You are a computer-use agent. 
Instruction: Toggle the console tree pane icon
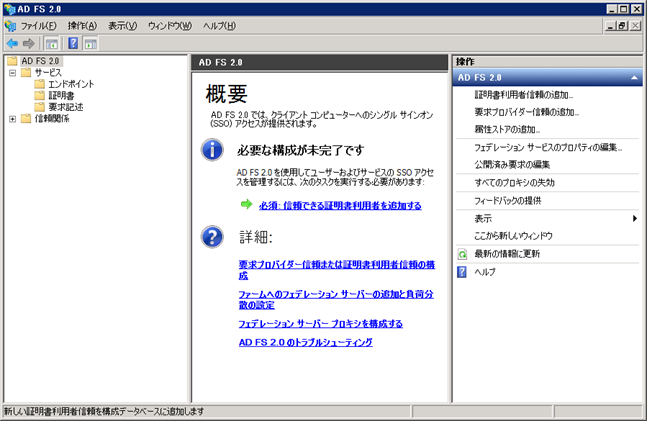click(x=52, y=43)
